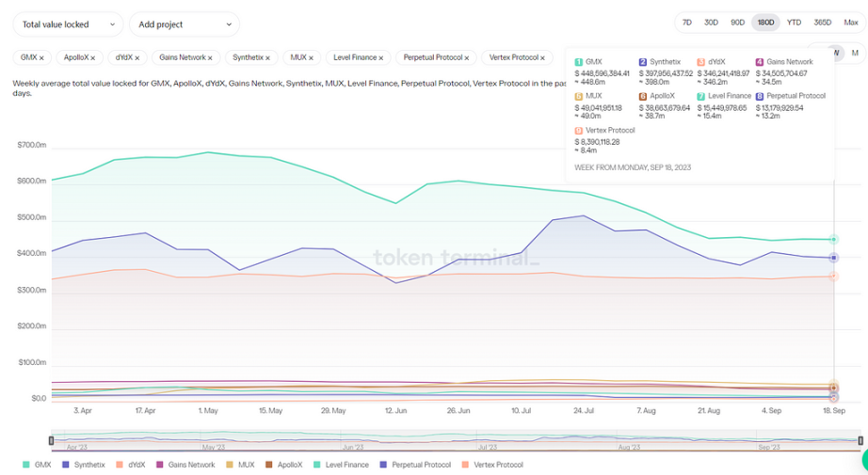
Task: Remove the Level Finance project chip
Action: (x=381, y=58)
